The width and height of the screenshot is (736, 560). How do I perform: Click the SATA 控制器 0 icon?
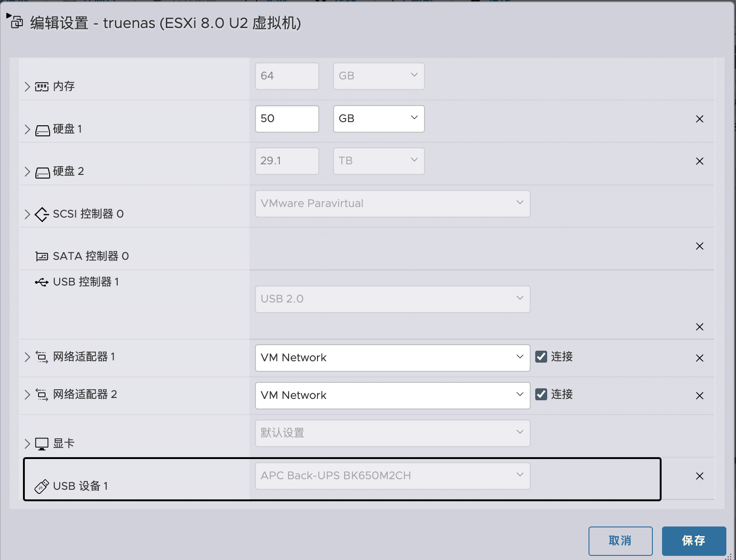(42, 257)
